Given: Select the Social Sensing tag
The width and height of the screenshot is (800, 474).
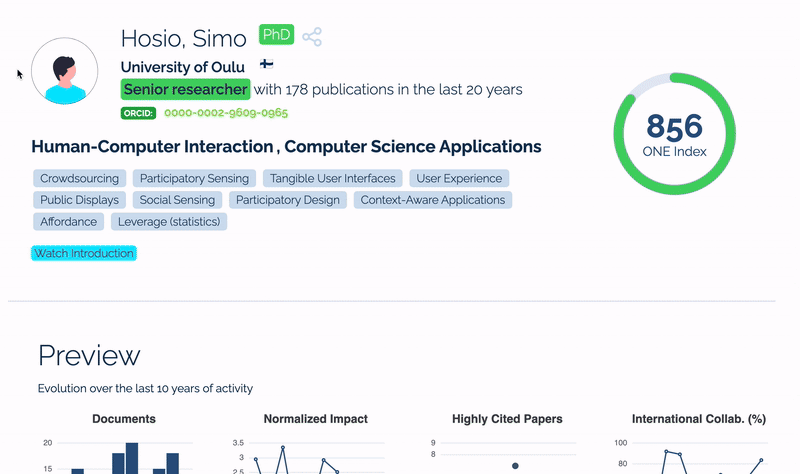Looking at the screenshot, I should pos(177,200).
